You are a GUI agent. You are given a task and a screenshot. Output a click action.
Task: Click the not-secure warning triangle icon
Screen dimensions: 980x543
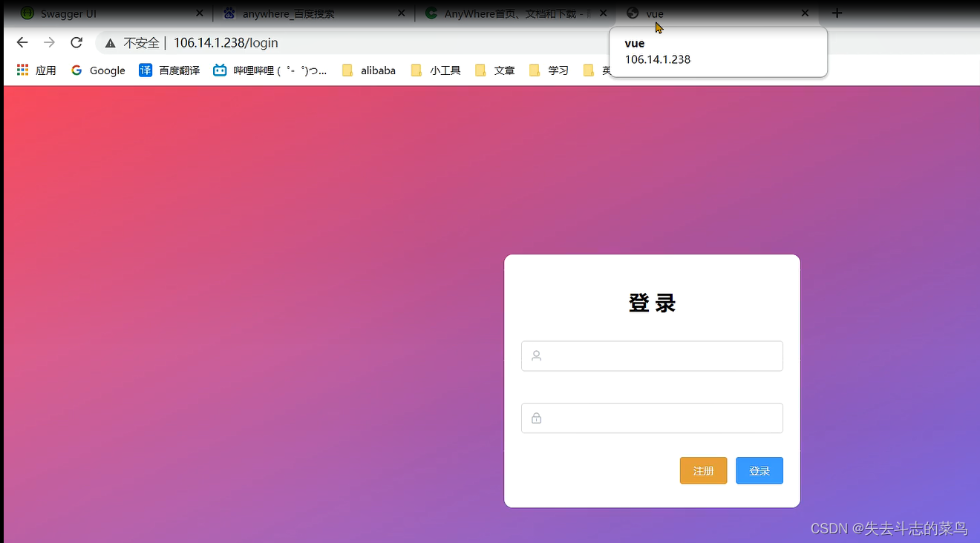pyautogui.click(x=110, y=43)
